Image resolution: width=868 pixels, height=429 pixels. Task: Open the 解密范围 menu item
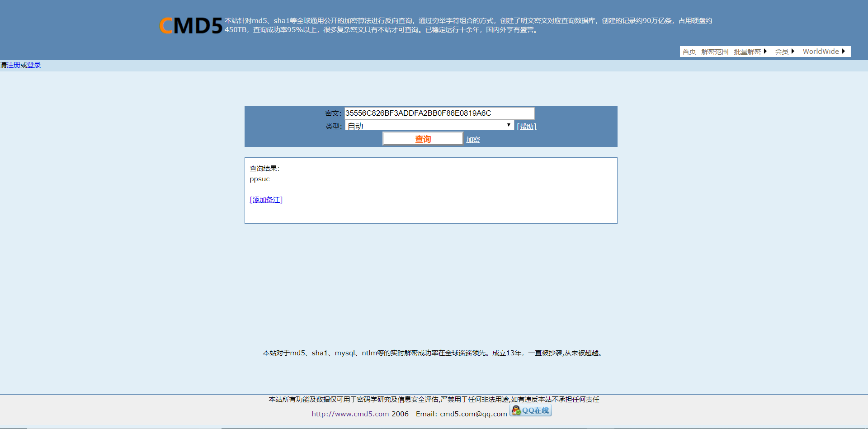click(x=715, y=52)
